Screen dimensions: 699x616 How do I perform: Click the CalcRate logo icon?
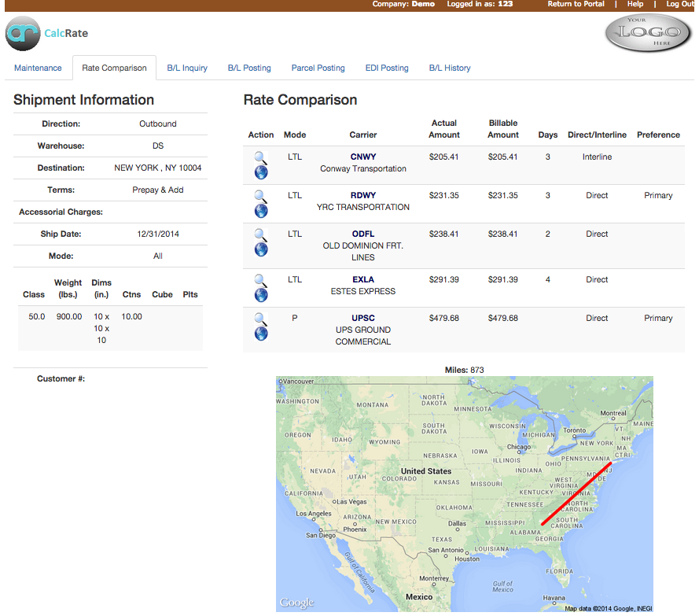tap(23, 34)
